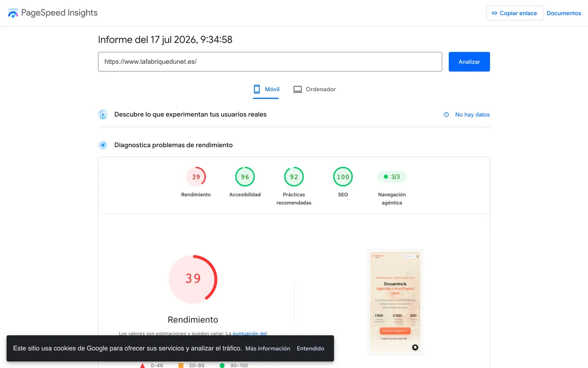
Task: Switch to the Ordenador tab
Action: point(315,89)
